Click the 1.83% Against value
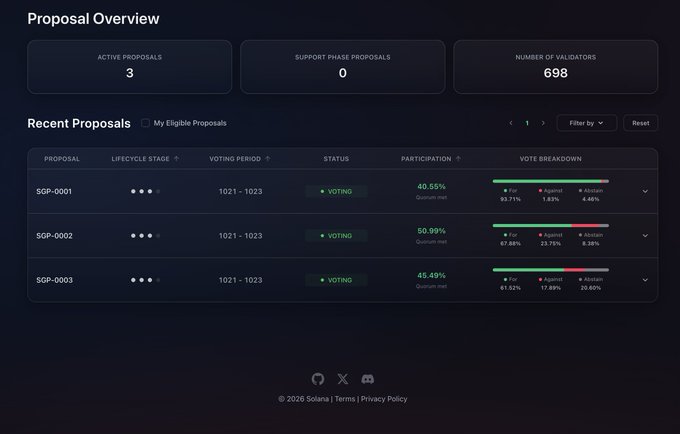 click(550, 199)
